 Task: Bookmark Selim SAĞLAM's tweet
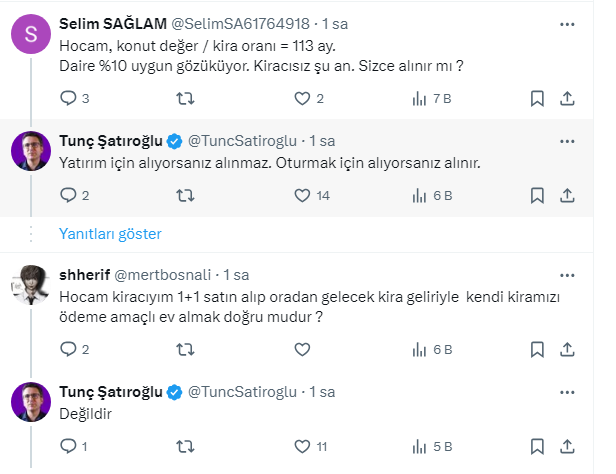[537, 98]
